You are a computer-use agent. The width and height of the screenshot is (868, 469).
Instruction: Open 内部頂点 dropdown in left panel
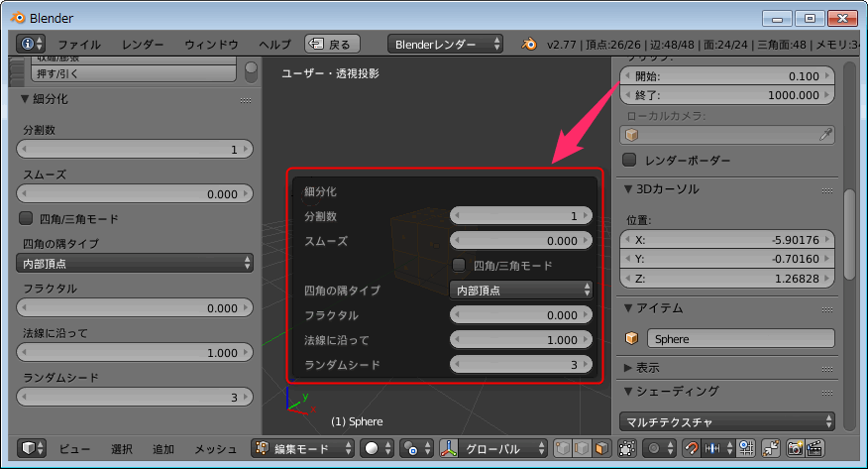[135, 264]
